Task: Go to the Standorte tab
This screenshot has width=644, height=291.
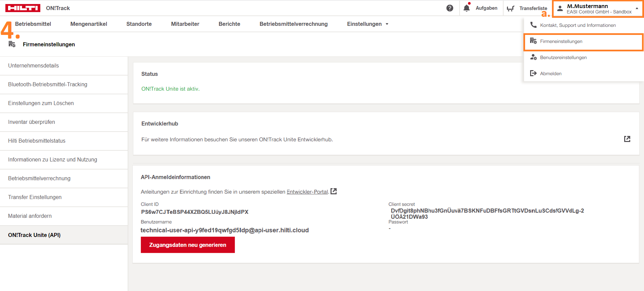Action: pyautogui.click(x=139, y=24)
